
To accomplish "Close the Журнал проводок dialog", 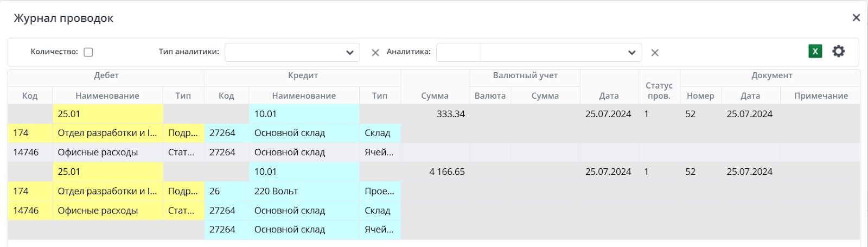I will [x=856, y=18].
